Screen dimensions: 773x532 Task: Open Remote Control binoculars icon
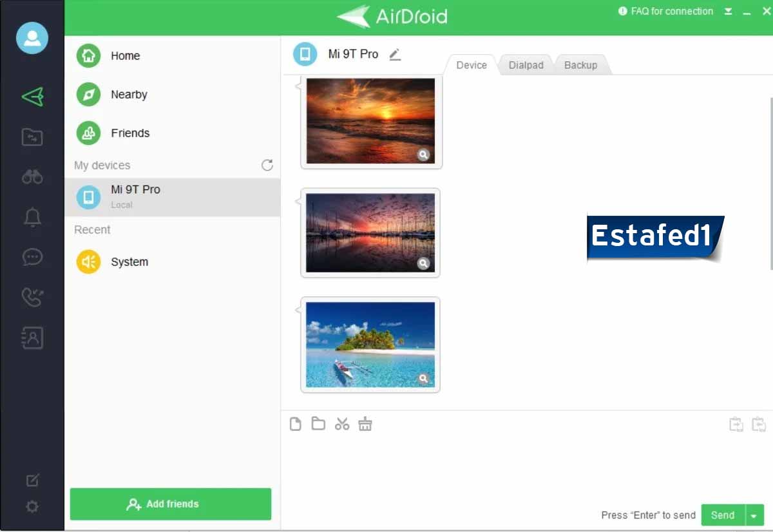click(x=32, y=176)
